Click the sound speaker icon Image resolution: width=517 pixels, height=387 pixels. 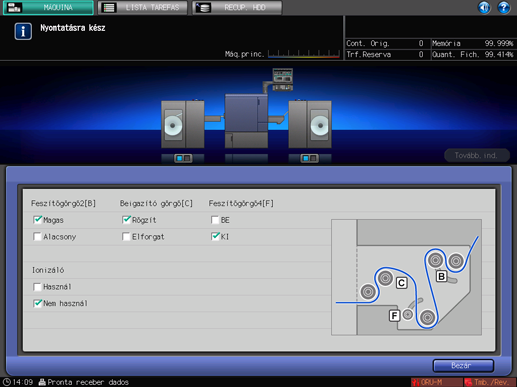484,7
